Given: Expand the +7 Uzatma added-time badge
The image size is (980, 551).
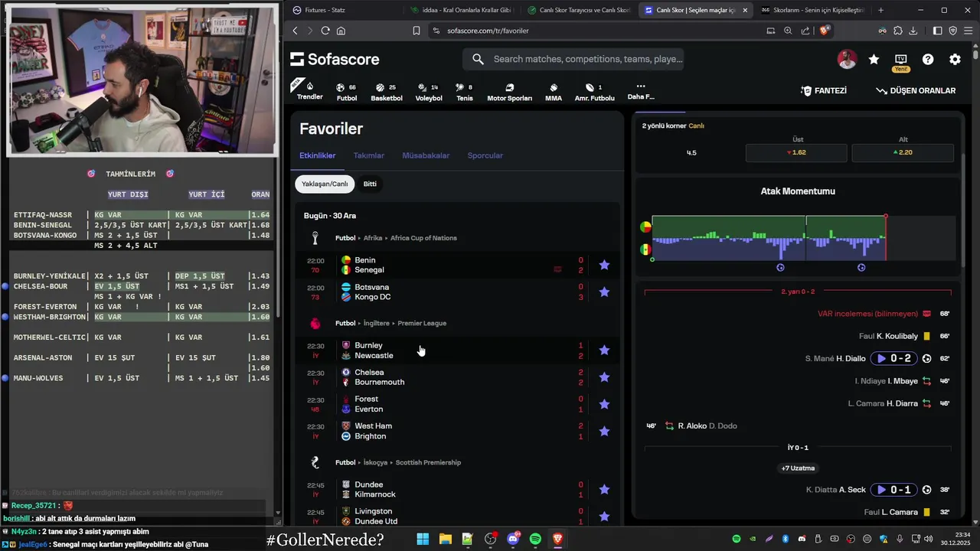Looking at the screenshot, I should [x=798, y=468].
